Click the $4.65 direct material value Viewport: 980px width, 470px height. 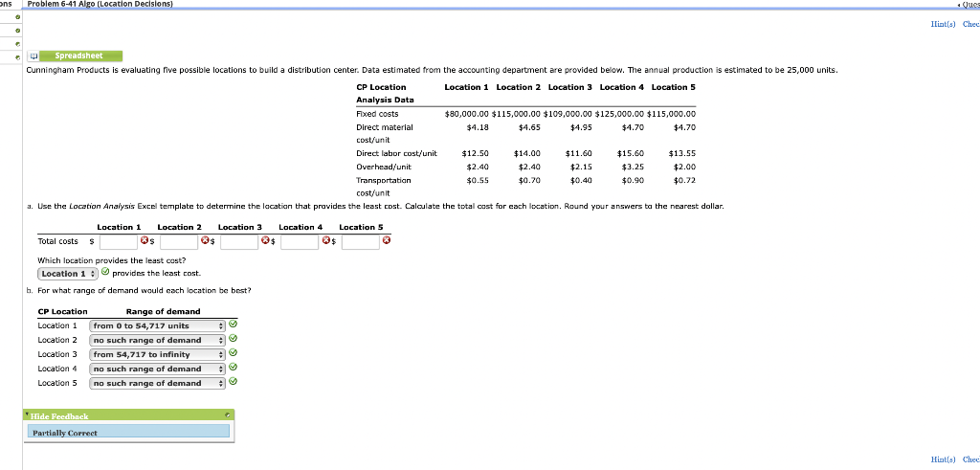[x=530, y=127]
